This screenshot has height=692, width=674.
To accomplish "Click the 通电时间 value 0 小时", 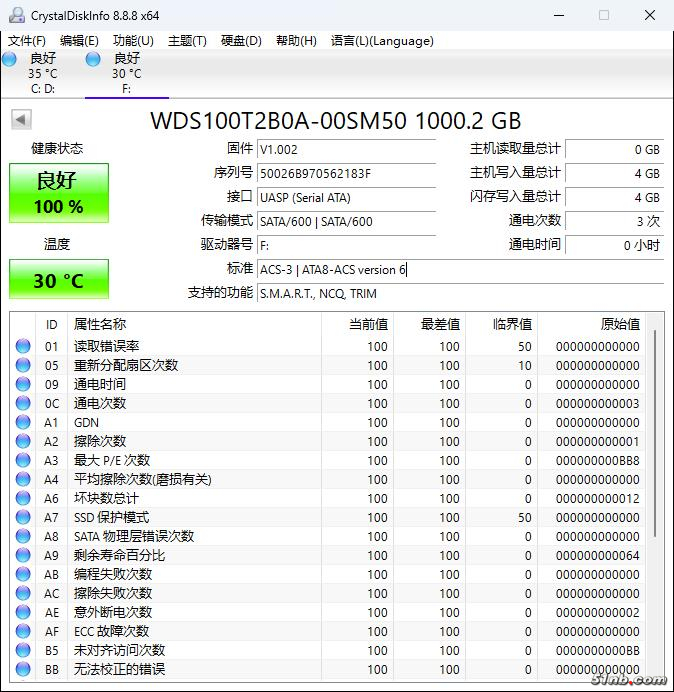I will (614, 245).
